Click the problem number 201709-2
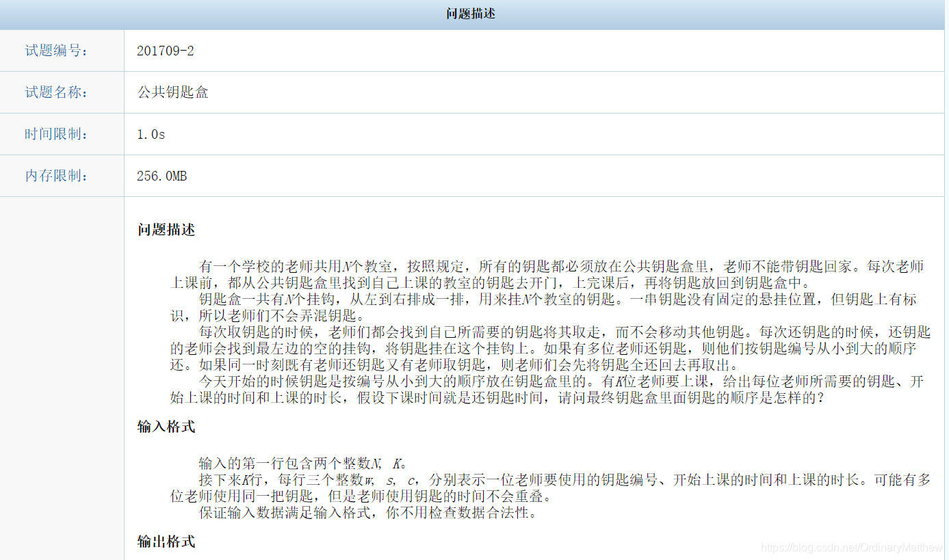This screenshot has height=560, width=949. pos(166,51)
